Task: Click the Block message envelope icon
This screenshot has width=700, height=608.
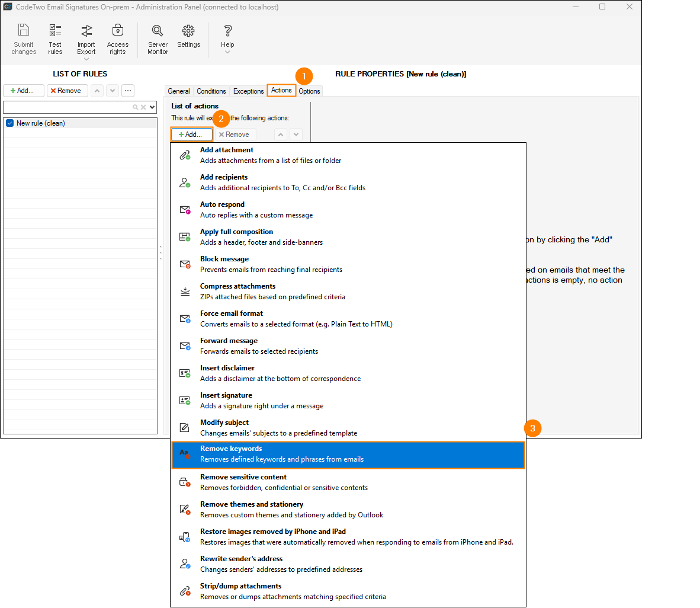Action: click(x=185, y=264)
